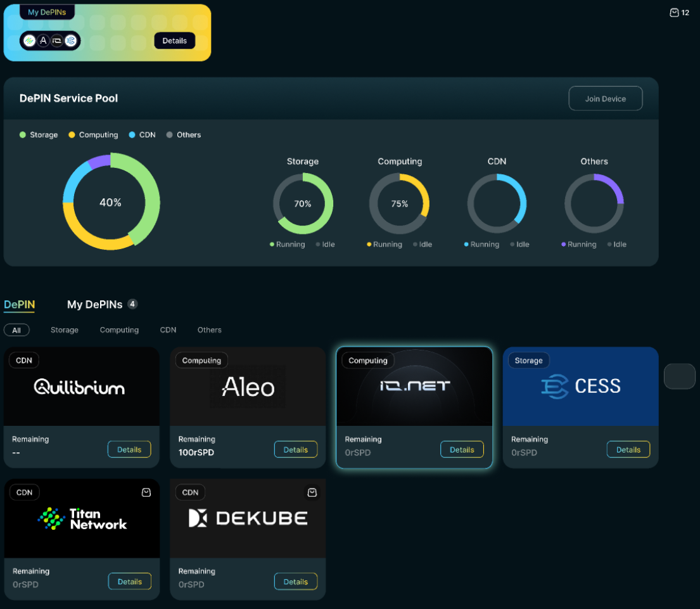The height and width of the screenshot is (609, 700).
Task: Click the io.net icon in My DePINs banner
Action: pyautogui.click(x=56, y=41)
